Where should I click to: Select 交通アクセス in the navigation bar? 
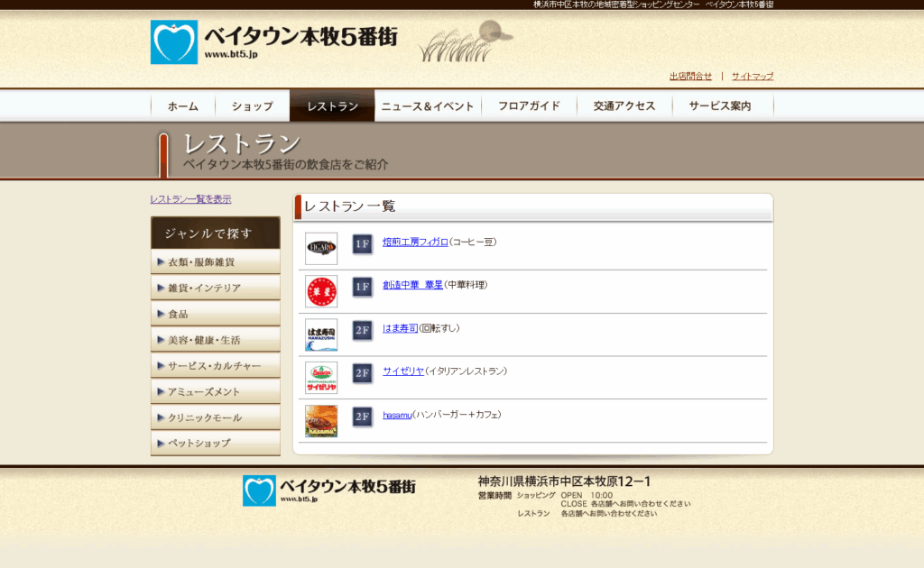[624, 106]
